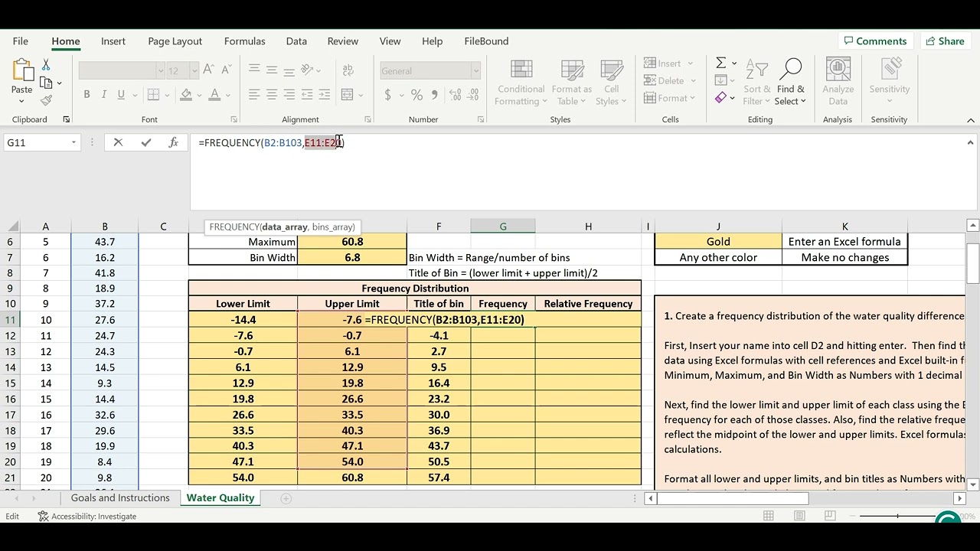The image size is (980, 551).
Task: Toggle Bold formatting
Action: point(87,95)
